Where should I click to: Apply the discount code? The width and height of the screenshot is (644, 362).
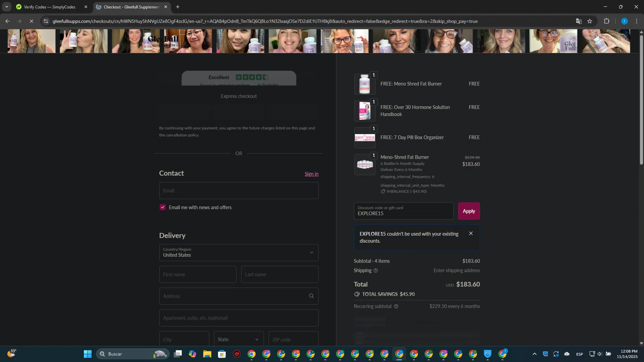point(469,211)
